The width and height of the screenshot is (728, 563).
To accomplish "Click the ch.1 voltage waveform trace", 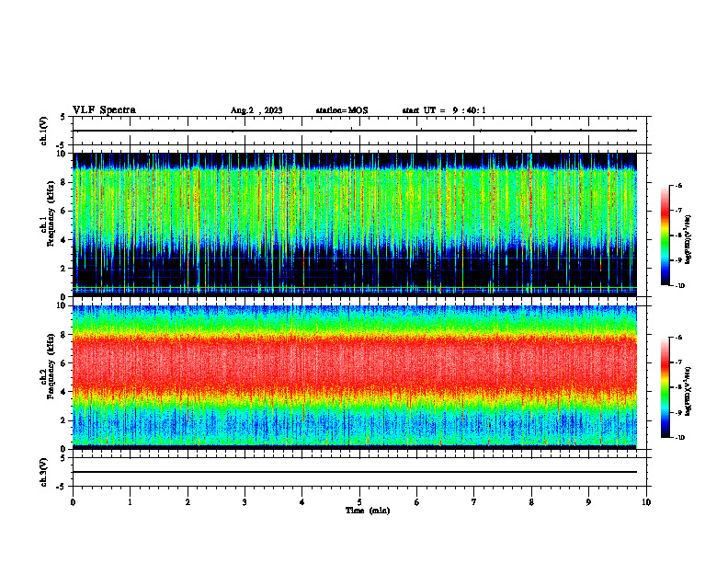I will 355,131.
